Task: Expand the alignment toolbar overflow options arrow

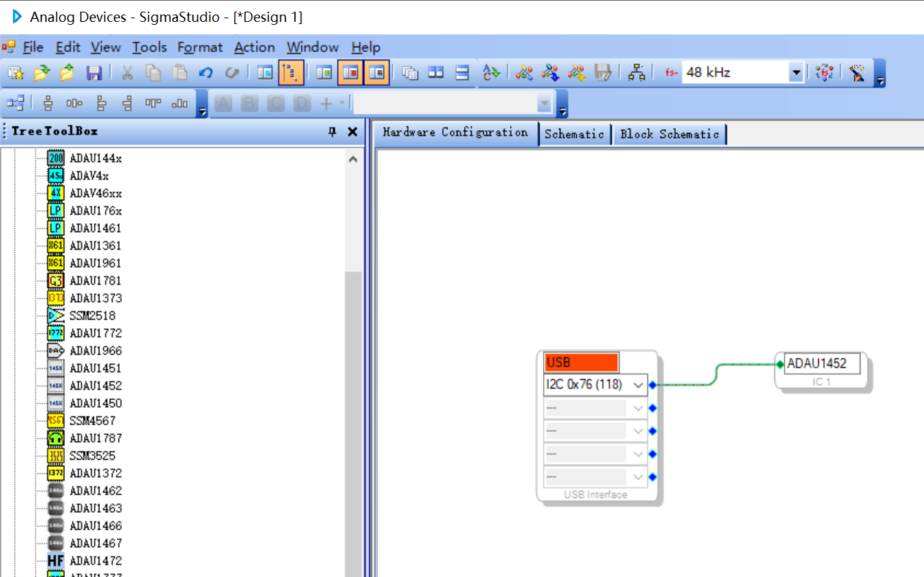Action: [202, 105]
